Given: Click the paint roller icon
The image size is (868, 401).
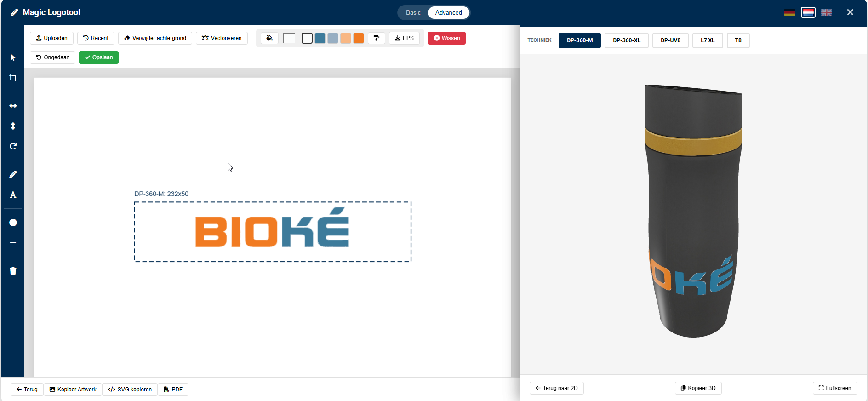Looking at the screenshot, I should 376,38.
